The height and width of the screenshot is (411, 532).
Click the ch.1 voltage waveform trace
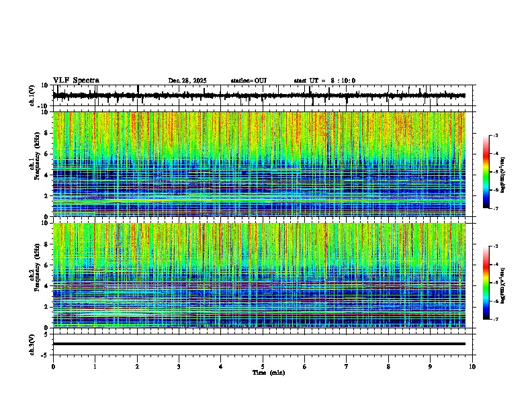(x=259, y=95)
